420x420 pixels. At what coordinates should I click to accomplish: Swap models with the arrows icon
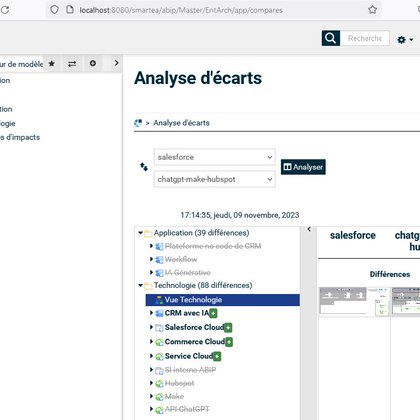pos(144,167)
